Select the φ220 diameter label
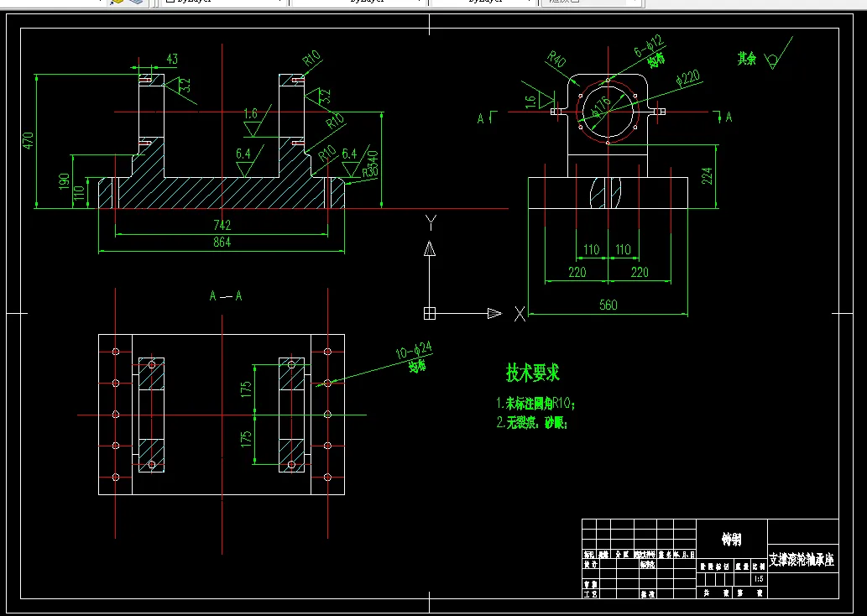Viewport: 867px width, 616px height. 688,78
